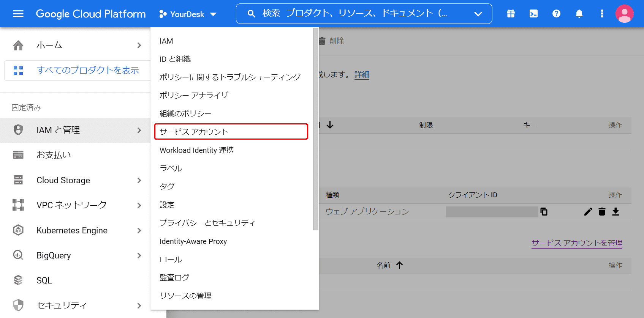The height and width of the screenshot is (318, 644).
Task: Sort by 名前 ascending arrow
Action: click(399, 265)
